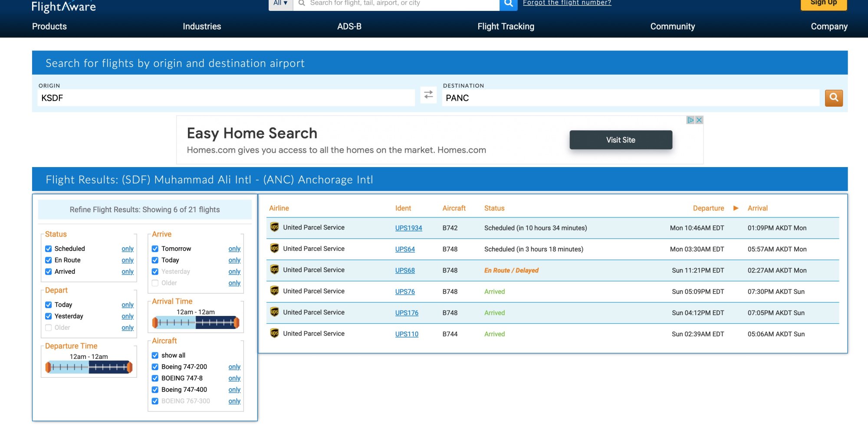
Task: Toggle the Depart Today checkbox
Action: pyautogui.click(x=49, y=305)
